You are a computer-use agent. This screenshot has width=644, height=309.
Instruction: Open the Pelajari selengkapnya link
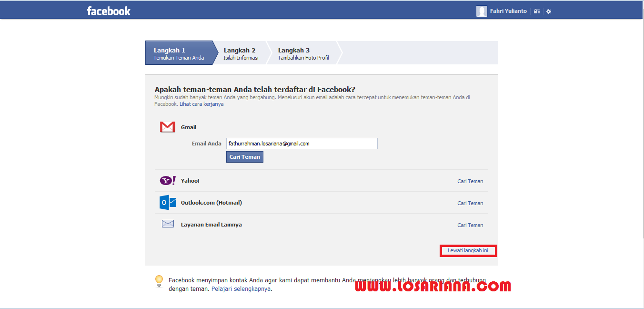pyautogui.click(x=241, y=288)
